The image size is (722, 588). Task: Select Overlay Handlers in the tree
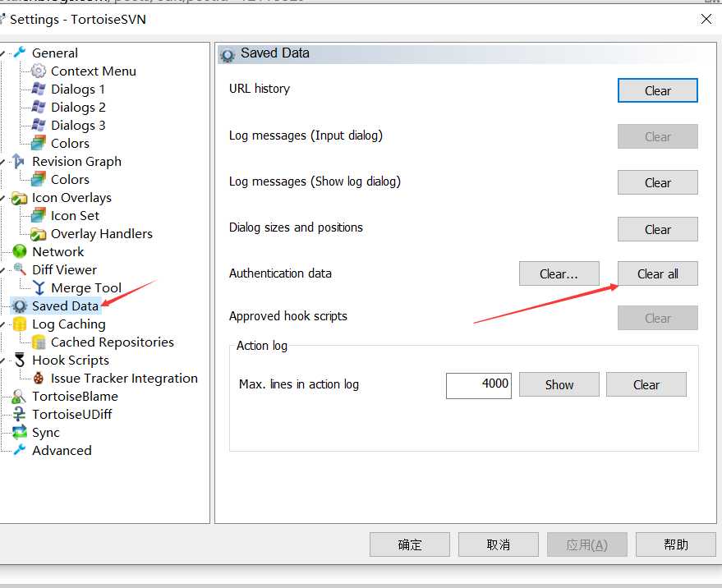tap(102, 233)
